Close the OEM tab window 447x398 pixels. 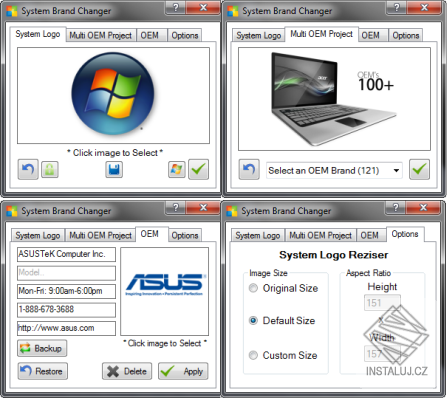[203, 207]
